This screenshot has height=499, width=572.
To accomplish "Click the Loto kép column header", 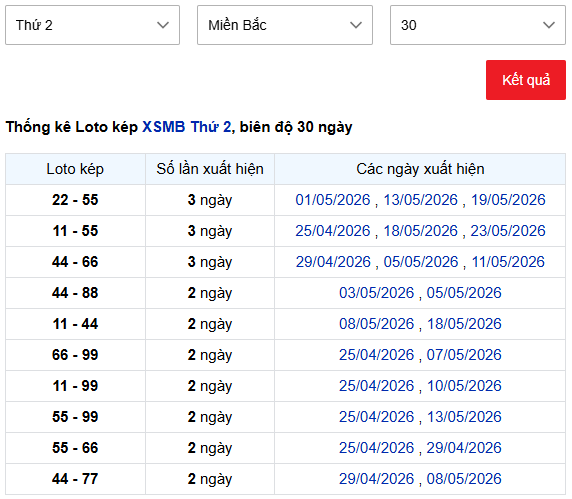I will click(x=75, y=169).
